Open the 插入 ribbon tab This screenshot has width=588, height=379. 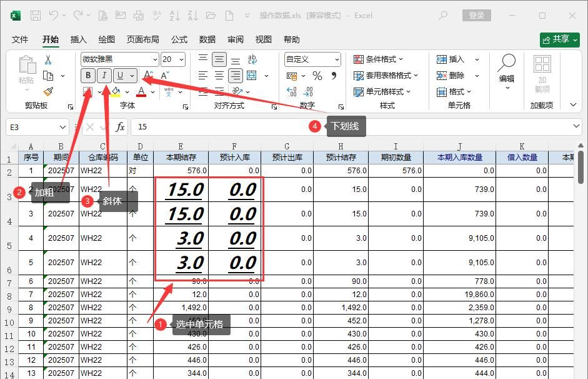pyautogui.click(x=79, y=39)
